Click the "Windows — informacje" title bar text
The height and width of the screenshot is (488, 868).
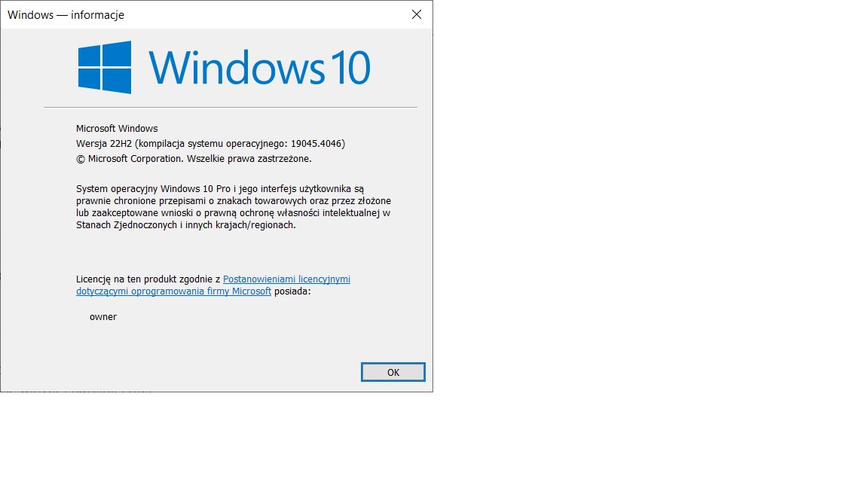[66, 15]
